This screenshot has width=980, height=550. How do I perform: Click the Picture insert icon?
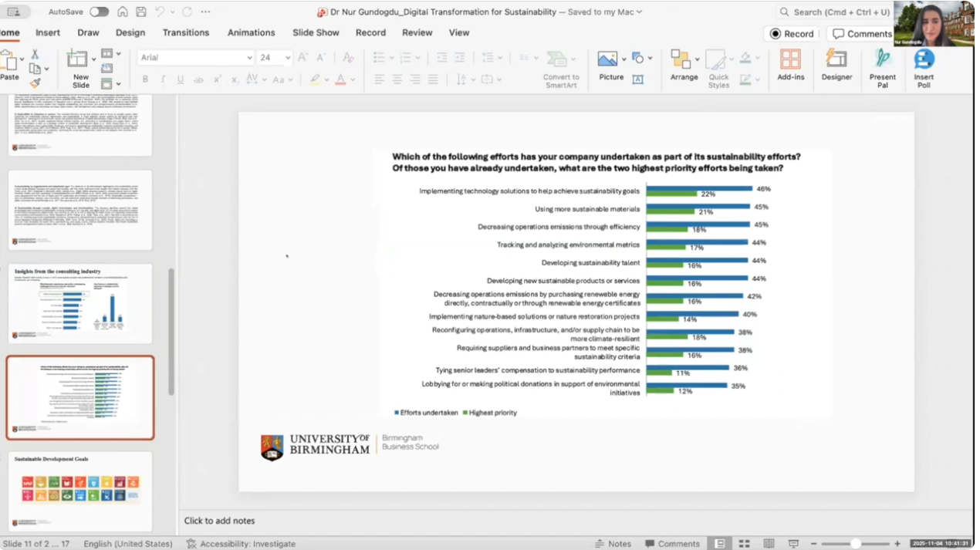click(607, 59)
